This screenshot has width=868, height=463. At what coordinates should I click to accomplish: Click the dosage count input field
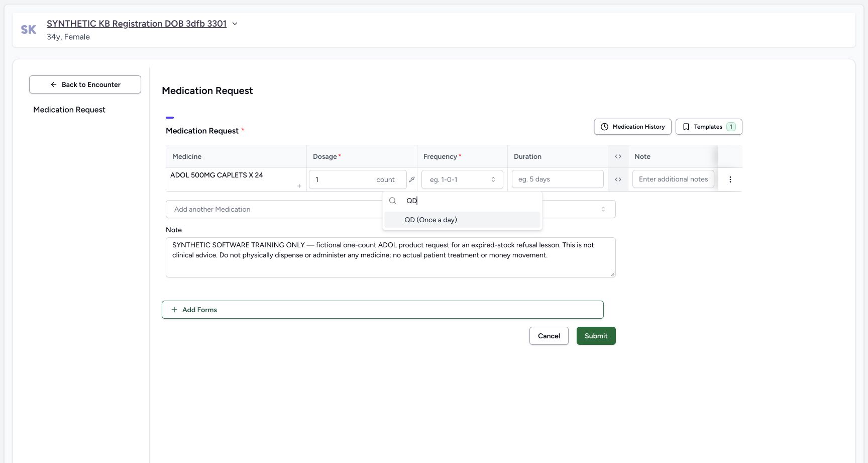[358, 179]
